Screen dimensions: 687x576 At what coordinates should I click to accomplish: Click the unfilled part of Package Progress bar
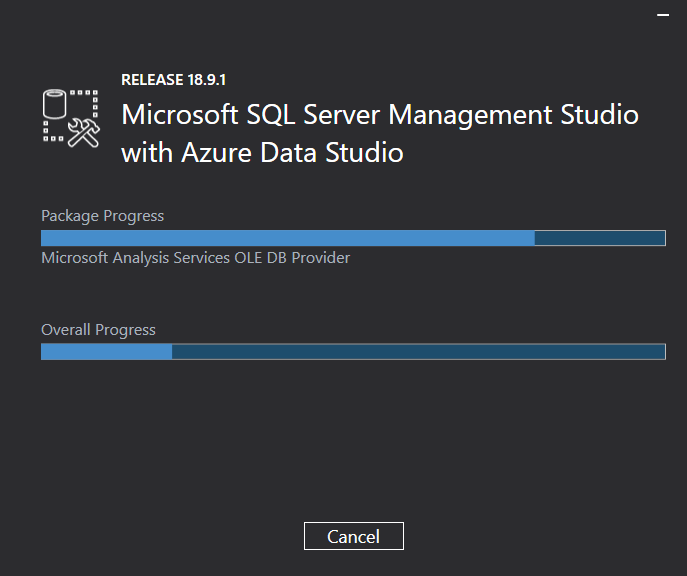599,238
